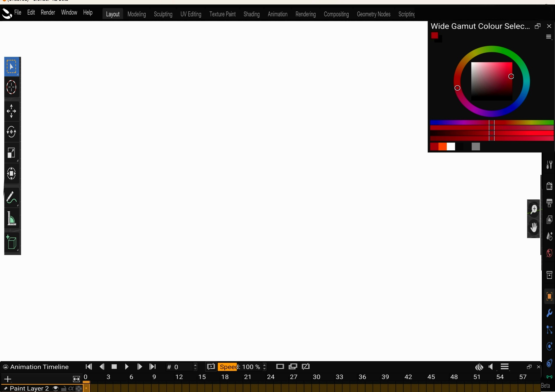Open the File menu
555x392 pixels.
18,13
